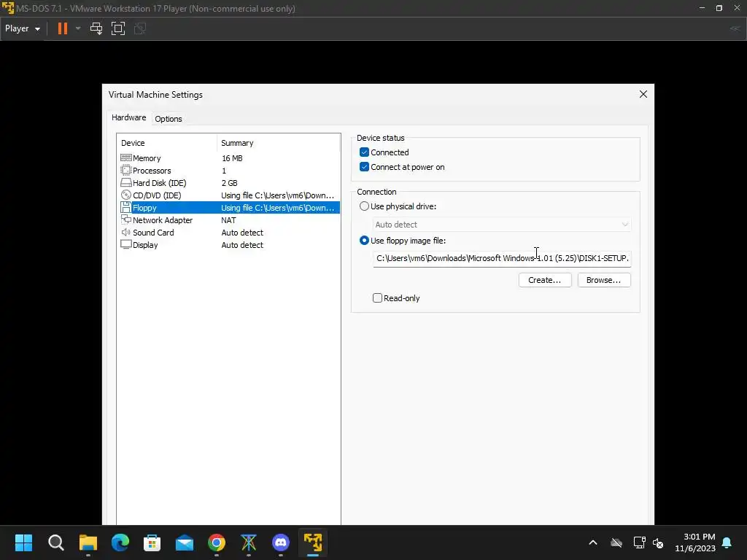Screen dimensions: 747x560
Task: Click the Processors device icon
Action: 125,170
